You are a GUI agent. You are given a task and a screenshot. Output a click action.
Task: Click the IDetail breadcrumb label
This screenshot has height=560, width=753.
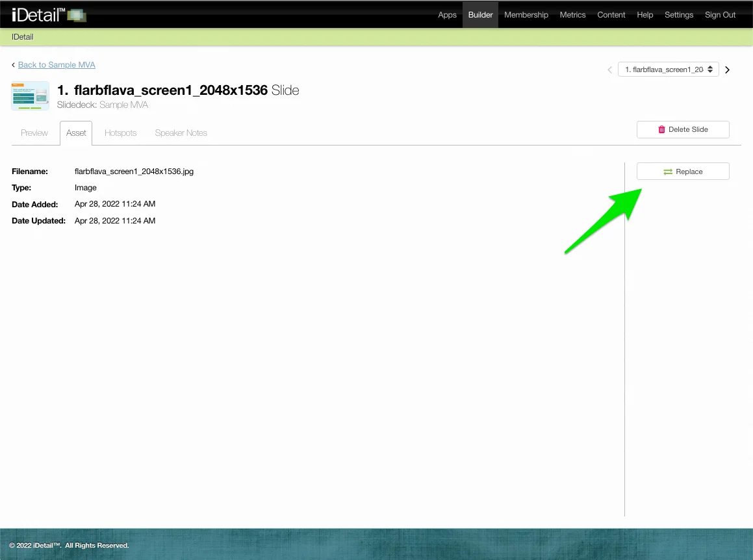(x=23, y=37)
